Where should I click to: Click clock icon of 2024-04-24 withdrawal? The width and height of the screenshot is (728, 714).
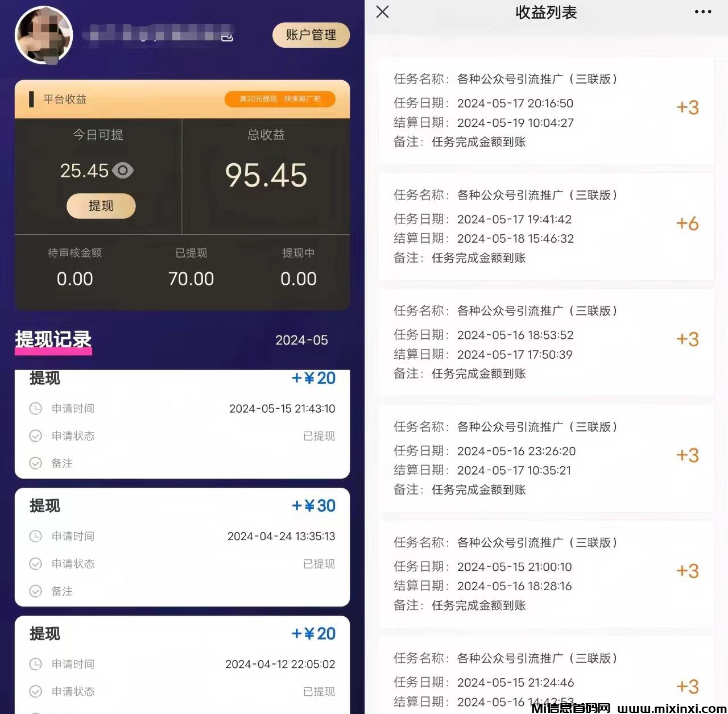(35, 536)
